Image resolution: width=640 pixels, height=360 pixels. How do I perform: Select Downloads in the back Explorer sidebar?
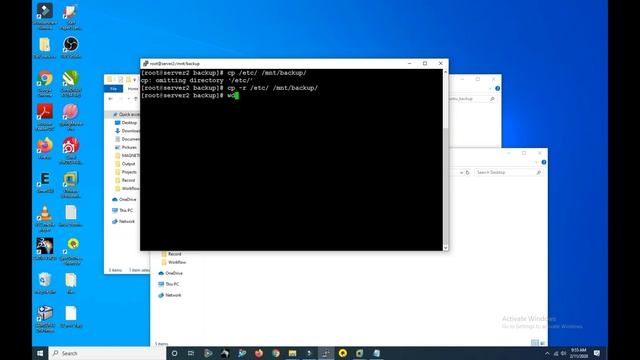coord(127,131)
